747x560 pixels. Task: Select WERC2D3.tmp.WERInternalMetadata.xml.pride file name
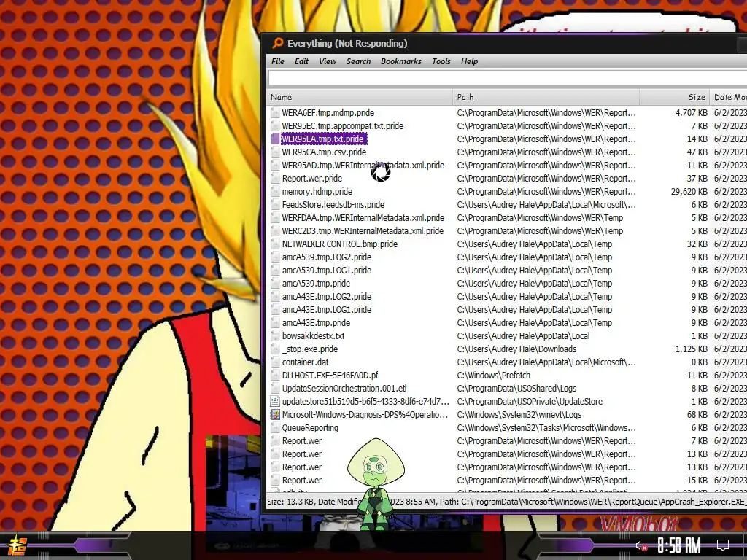coord(363,231)
